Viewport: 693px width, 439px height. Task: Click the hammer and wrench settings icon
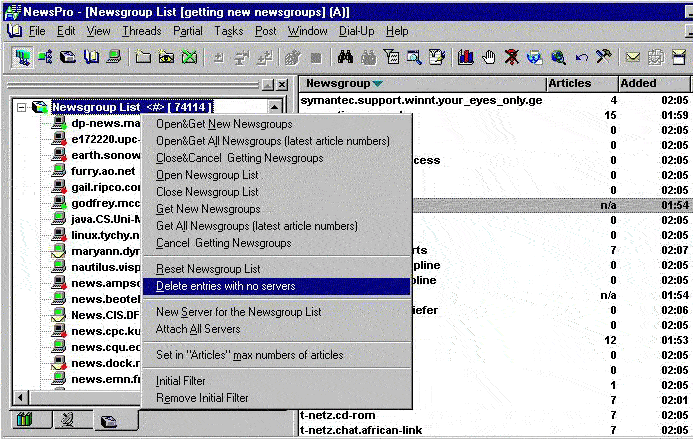[603, 57]
